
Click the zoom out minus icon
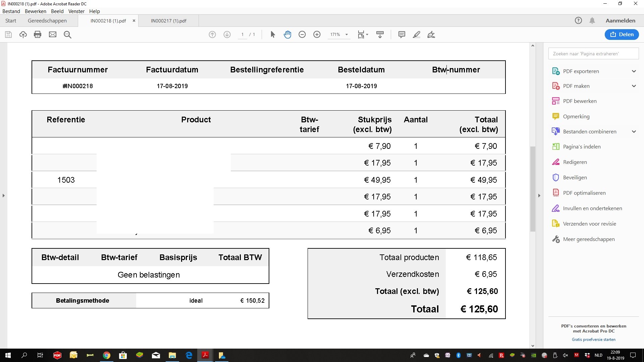click(302, 35)
